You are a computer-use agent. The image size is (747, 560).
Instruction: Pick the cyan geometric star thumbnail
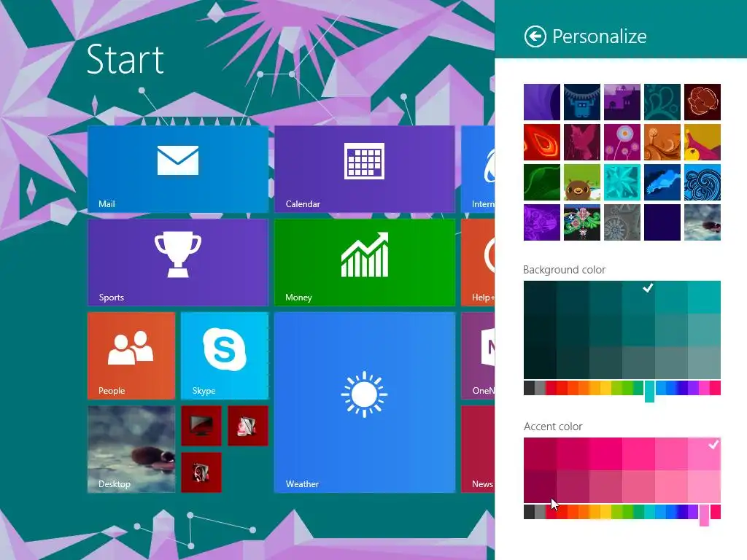click(622, 182)
